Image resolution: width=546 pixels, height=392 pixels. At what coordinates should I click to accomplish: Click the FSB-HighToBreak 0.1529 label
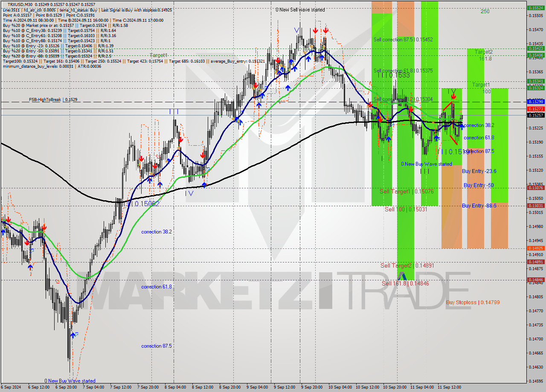pyautogui.click(x=53, y=99)
